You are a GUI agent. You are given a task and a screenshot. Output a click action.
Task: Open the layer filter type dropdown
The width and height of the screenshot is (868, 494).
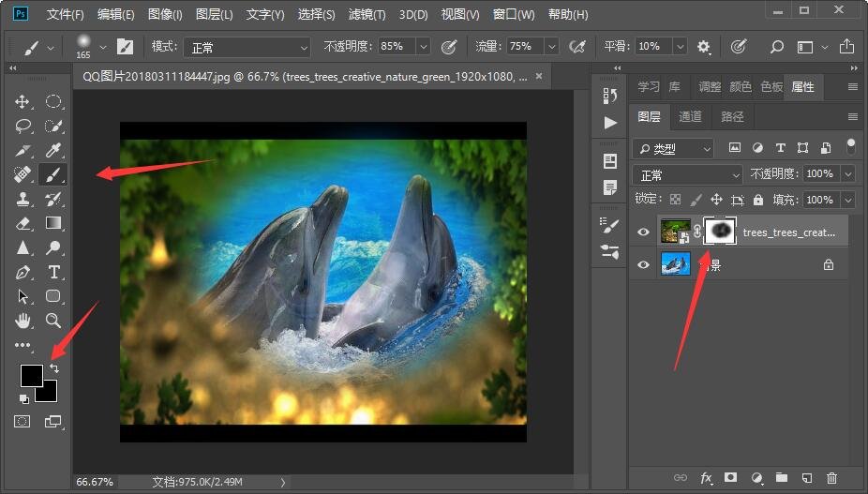tap(673, 148)
